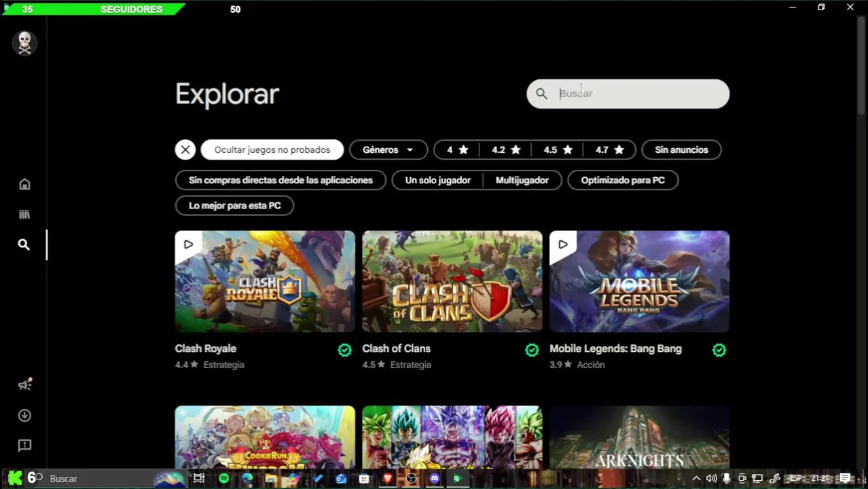Click Clash of Clans verified check badge
The height and width of the screenshot is (489, 868).
click(532, 350)
